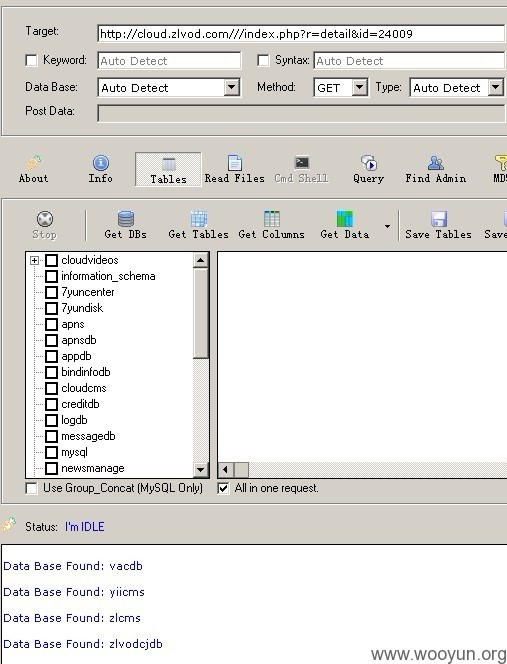Click the database list scroll down arrow
Image resolution: width=507 pixels, height=664 pixels.
click(200, 470)
